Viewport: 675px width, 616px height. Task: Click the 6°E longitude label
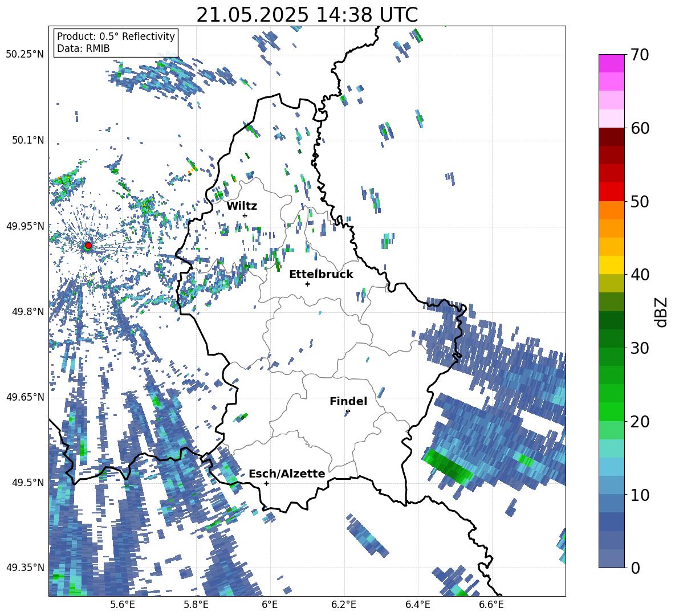click(270, 605)
